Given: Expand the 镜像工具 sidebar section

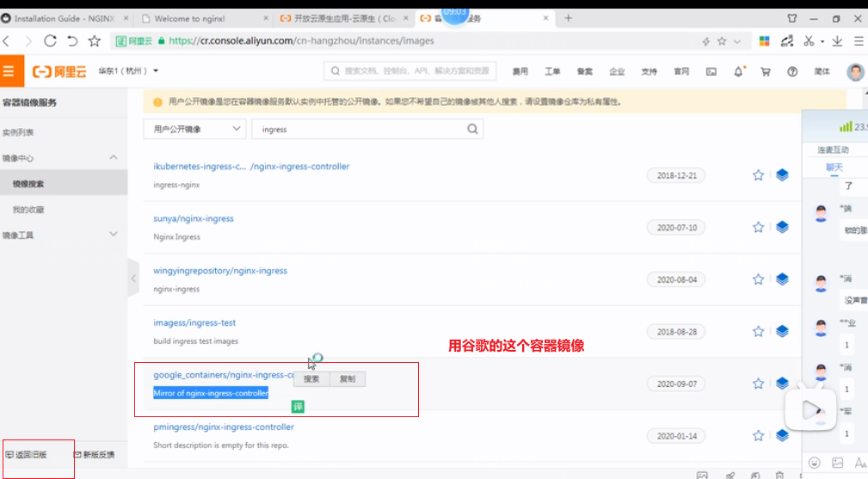Looking at the screenshot, I should [x=114, y=235].
